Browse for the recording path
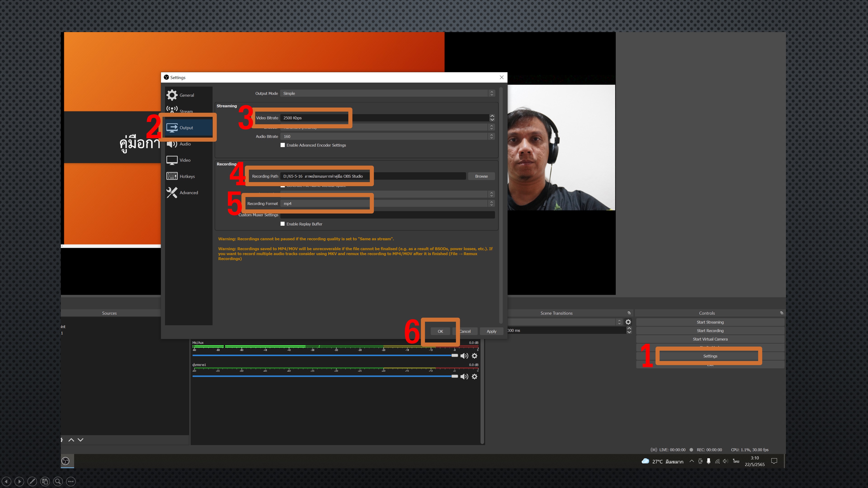Image resolution: width=868 pixels, height=488 pixels. click(481, 176)
